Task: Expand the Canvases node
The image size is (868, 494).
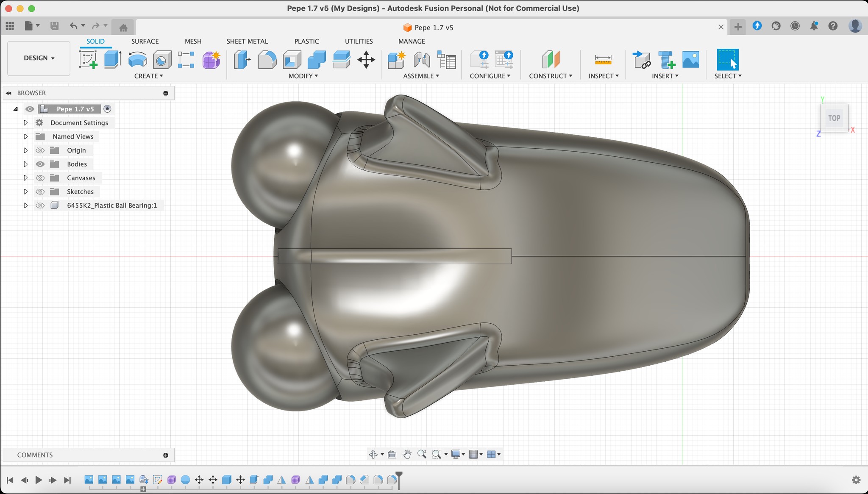Action: (25, 178)
